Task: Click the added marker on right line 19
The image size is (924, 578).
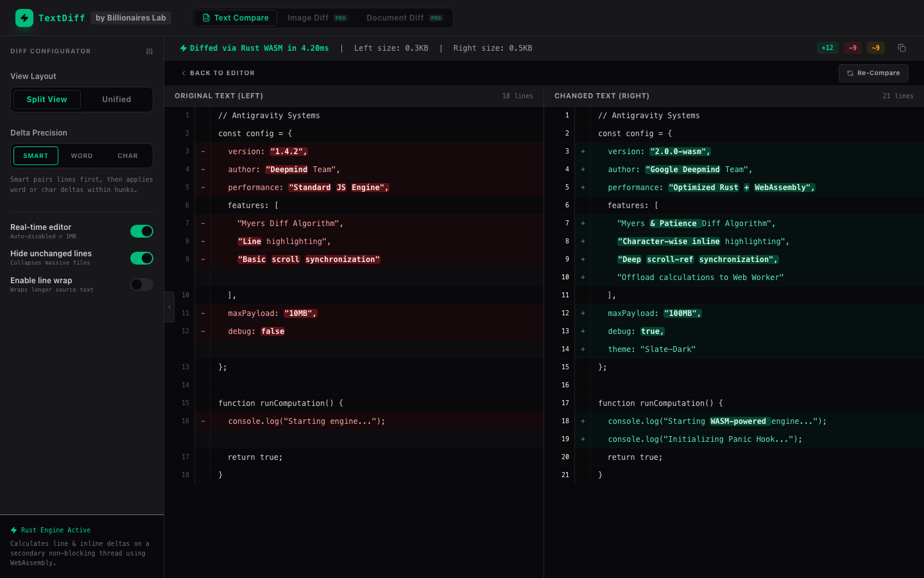Action: point(583,439)
